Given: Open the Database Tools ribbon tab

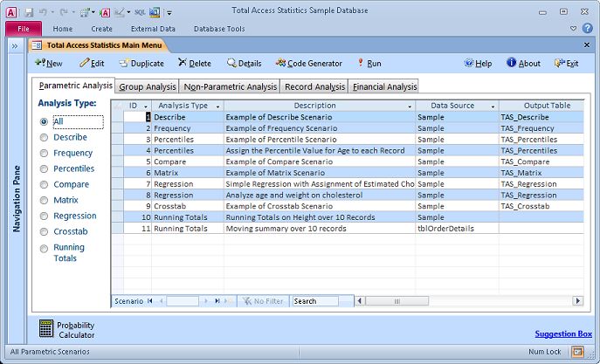Looking at the screenshot, I should pyautogui.click(x=219, y=29).
